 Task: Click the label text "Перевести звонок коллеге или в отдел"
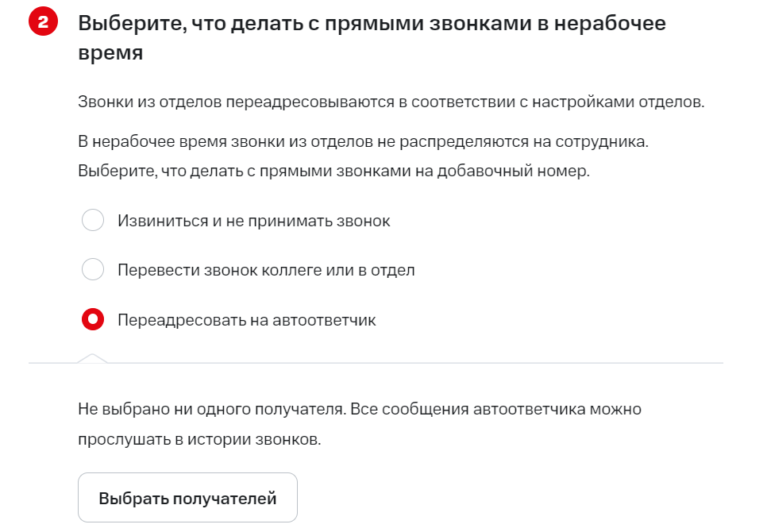[x=266, y=270]
